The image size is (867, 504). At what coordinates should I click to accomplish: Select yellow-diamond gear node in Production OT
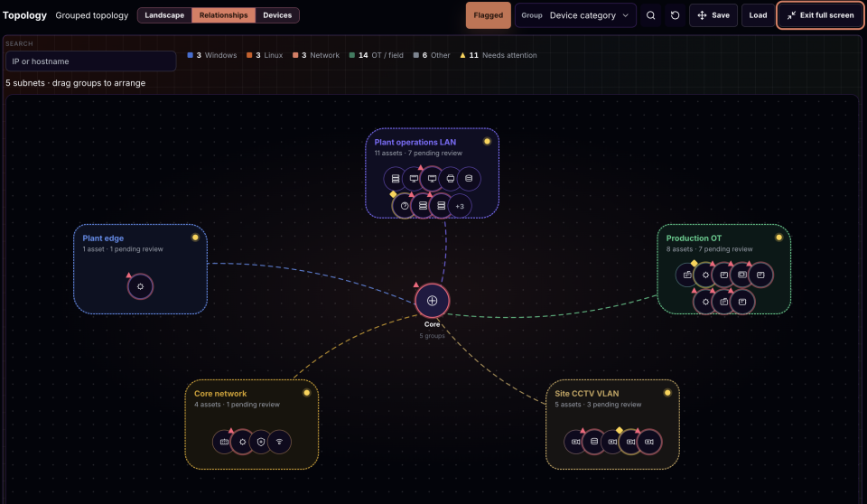click(x=705, y=275)
